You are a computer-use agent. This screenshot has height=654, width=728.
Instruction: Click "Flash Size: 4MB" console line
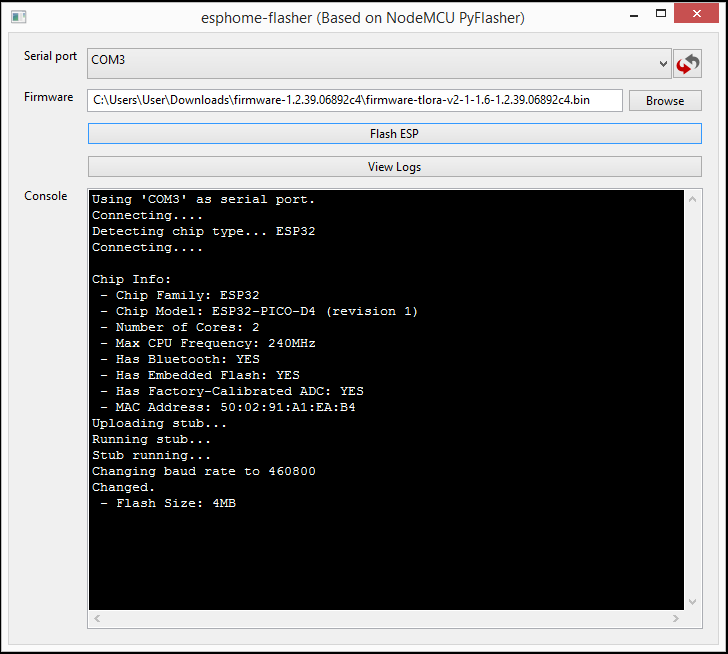click(x=168, y=503)
